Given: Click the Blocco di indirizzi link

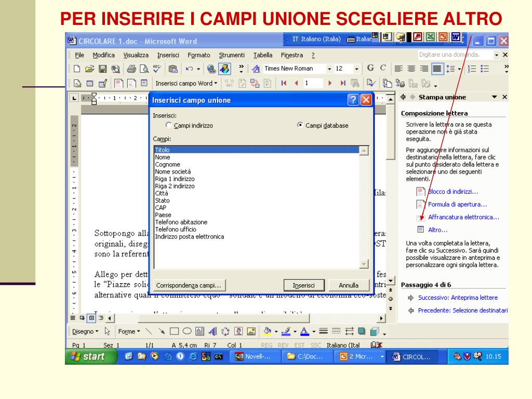Looking at the screenshot, I should coord(453,192).
